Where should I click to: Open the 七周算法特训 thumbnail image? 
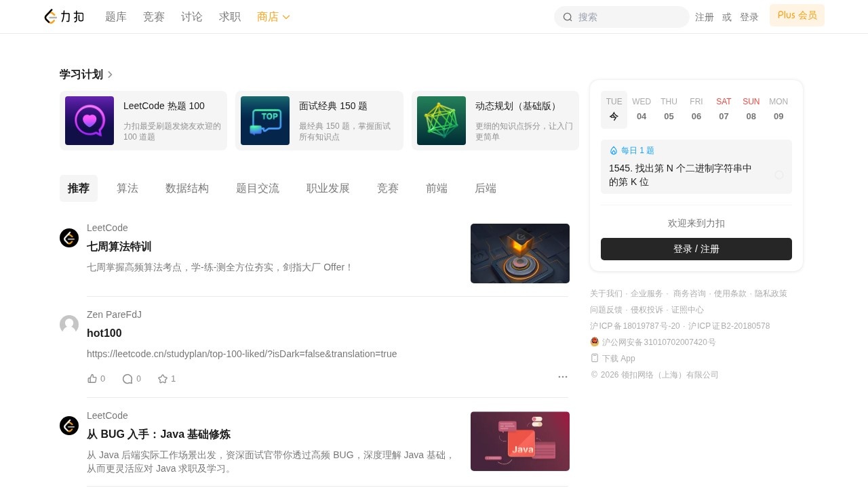520,253
